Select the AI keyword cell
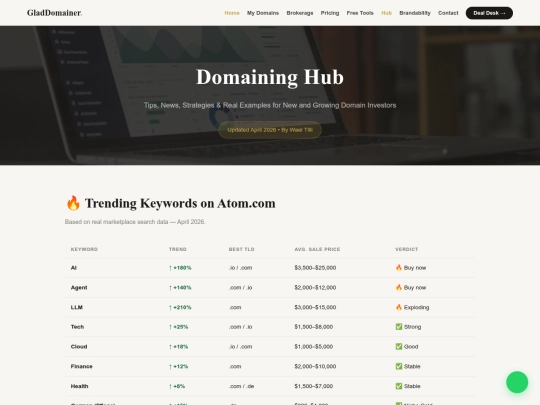This screenshot has height=405, width=540. click(x=74, y=268)
